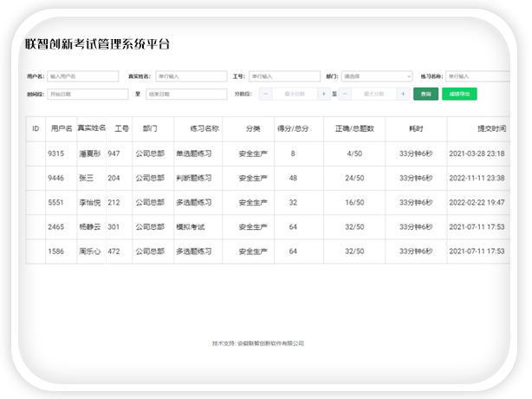Focus the 用户名 username input field
Image resolution: width=532 pixels, height=399 pixels.
coord(82,76)
